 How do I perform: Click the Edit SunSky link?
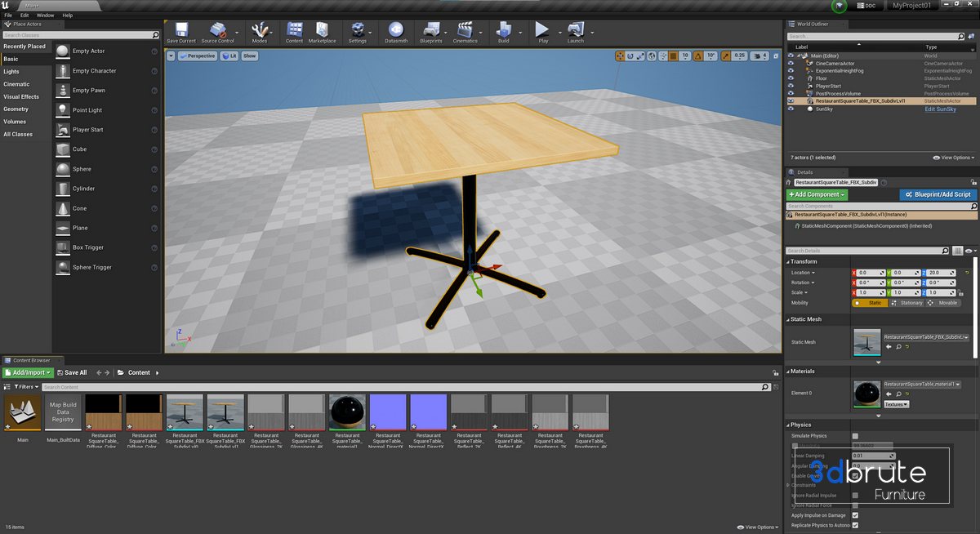[x=940, y=109]
